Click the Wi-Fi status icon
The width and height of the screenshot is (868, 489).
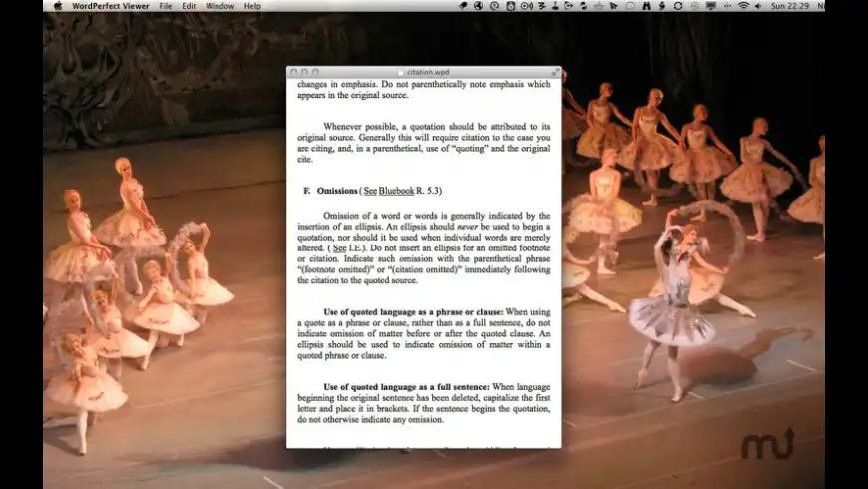point(743,6)
